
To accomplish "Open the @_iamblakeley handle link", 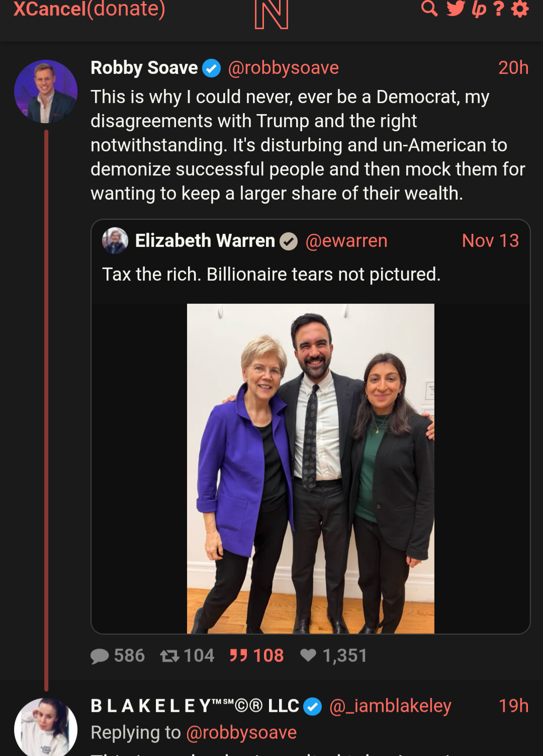I will point(390,706).
